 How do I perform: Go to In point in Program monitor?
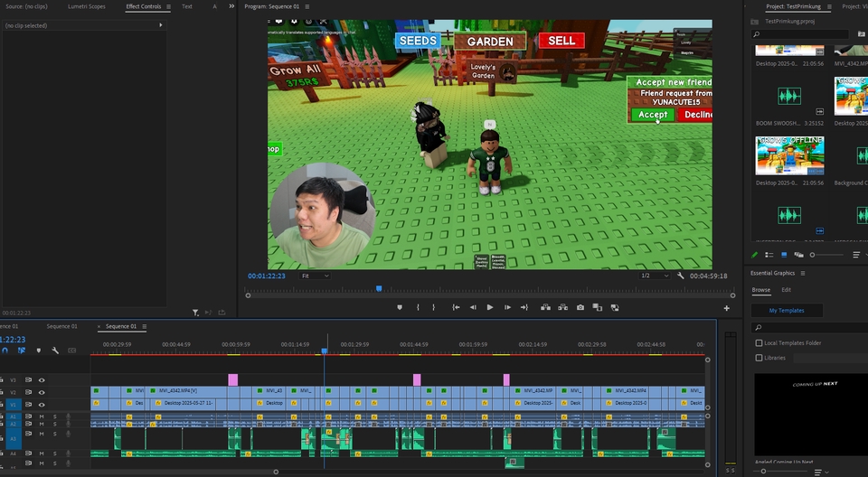456,308
